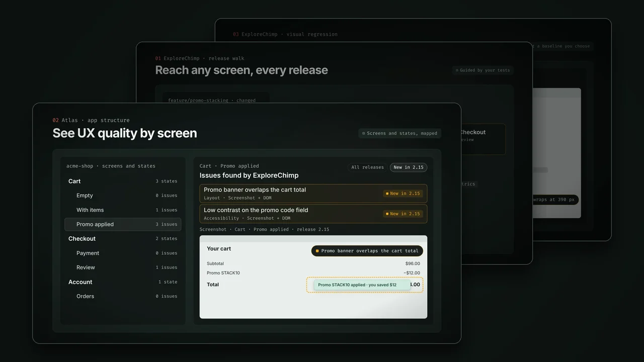Image resolution: width=644 pixels, height=362 pixels.
Task: Click the "02 Atlas · app structure" label
Action: coord(91,120)
